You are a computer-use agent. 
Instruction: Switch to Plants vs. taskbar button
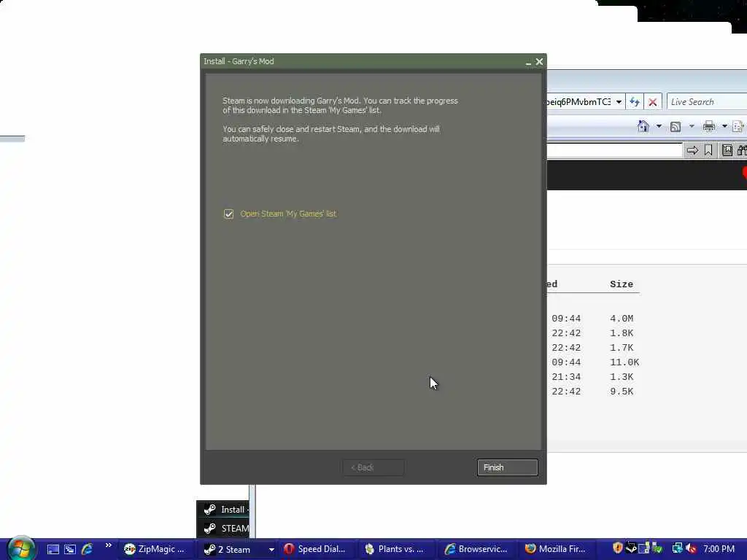(395, 549)
